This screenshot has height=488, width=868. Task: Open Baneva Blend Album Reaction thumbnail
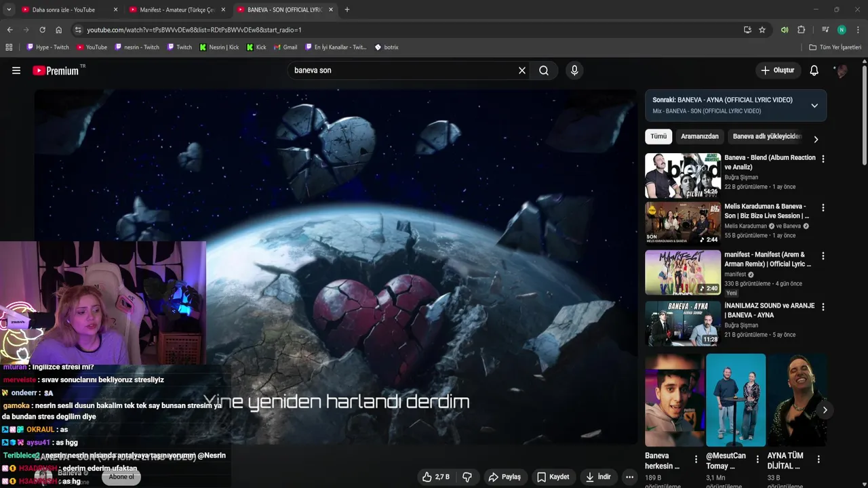683,176
